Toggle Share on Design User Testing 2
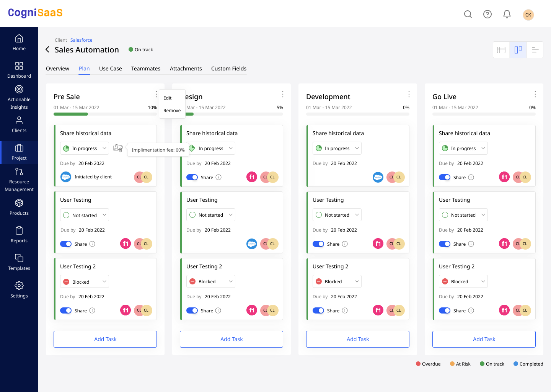This screenshot has width=551, height=392. point(192,310)
